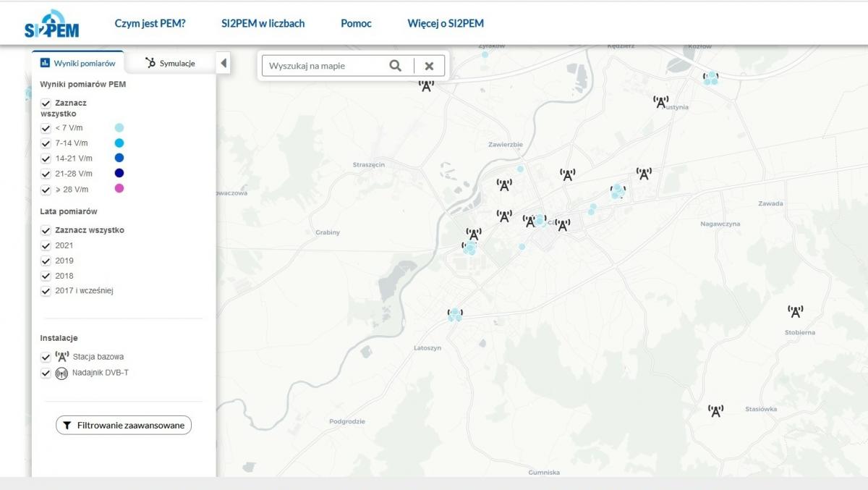Select base station near Latoszyn
The height and width of the screenshot is (490, 868).
455,314
